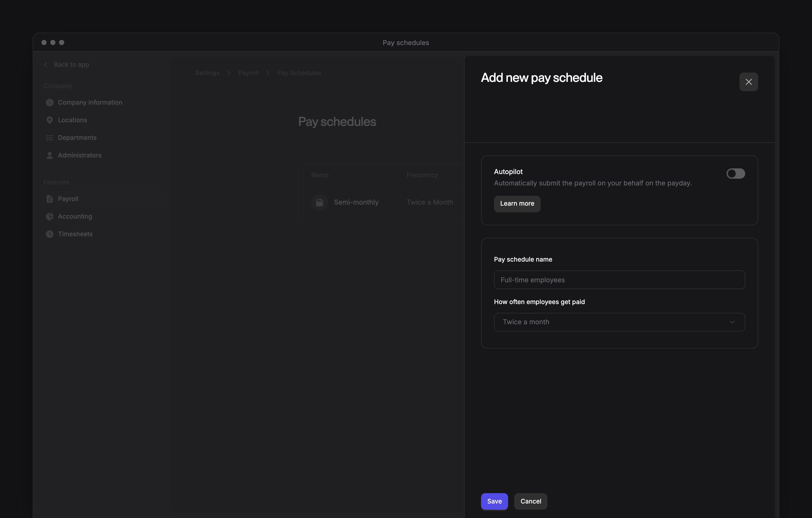
Task: Click Settings in the breadcrumb
Action: point(207,73)
